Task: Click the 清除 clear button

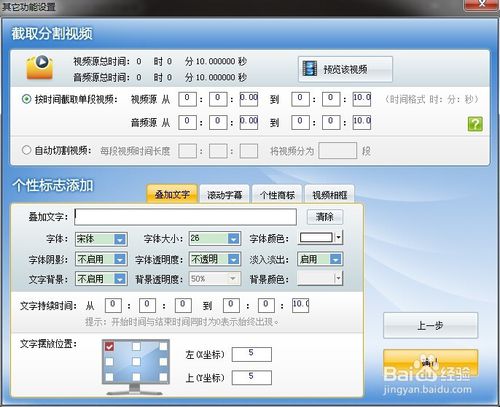Action: tap(325, 217)
